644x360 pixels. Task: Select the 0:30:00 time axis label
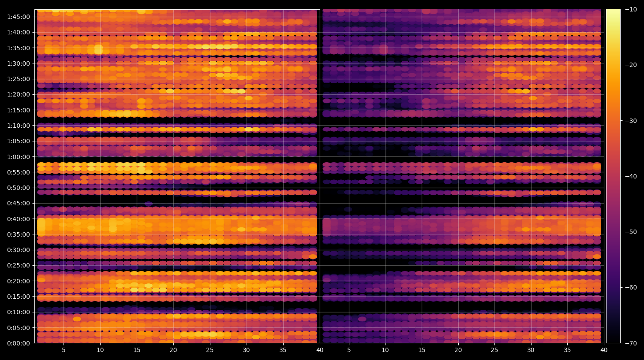(19, 250)
